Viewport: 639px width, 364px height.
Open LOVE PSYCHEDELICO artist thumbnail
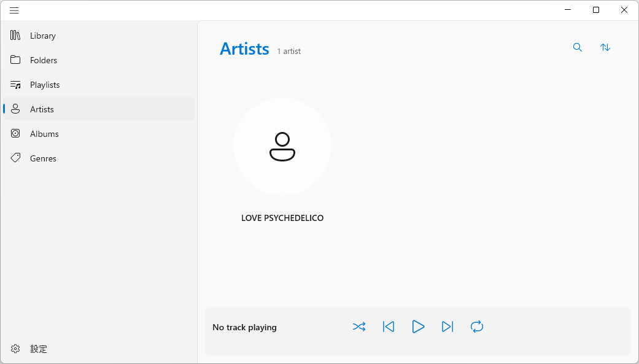(x=282, y=147)
